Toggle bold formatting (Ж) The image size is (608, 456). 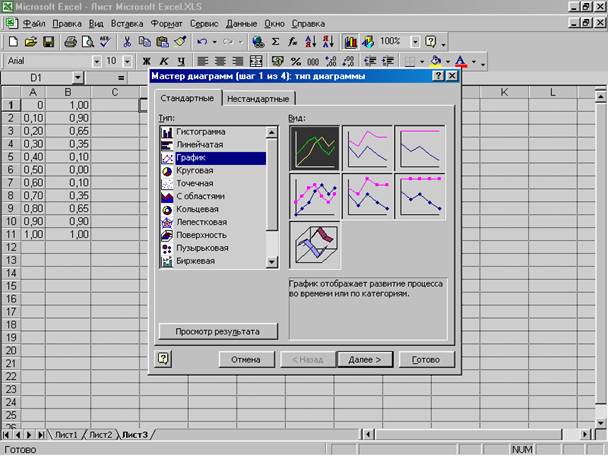[x=146, y=62]
